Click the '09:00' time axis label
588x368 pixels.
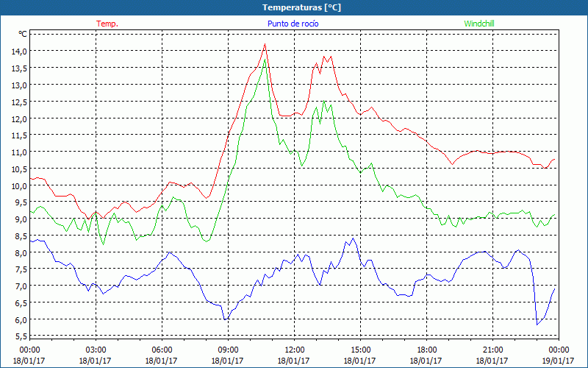[x=228, y=350]
